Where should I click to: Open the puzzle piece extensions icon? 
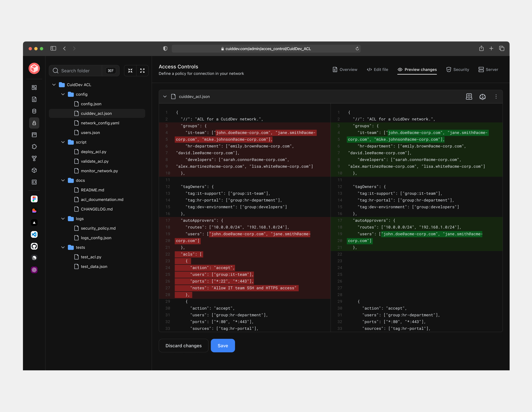(x=34, y=147)
